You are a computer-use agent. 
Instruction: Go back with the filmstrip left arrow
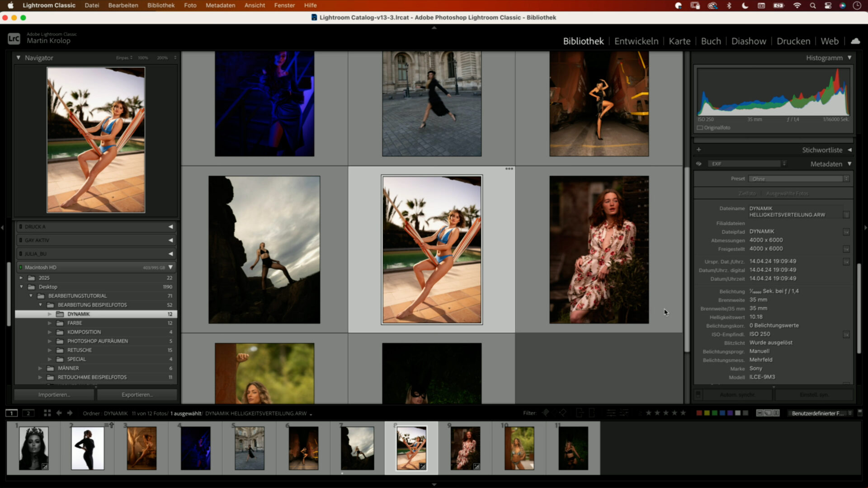(59, 413)
